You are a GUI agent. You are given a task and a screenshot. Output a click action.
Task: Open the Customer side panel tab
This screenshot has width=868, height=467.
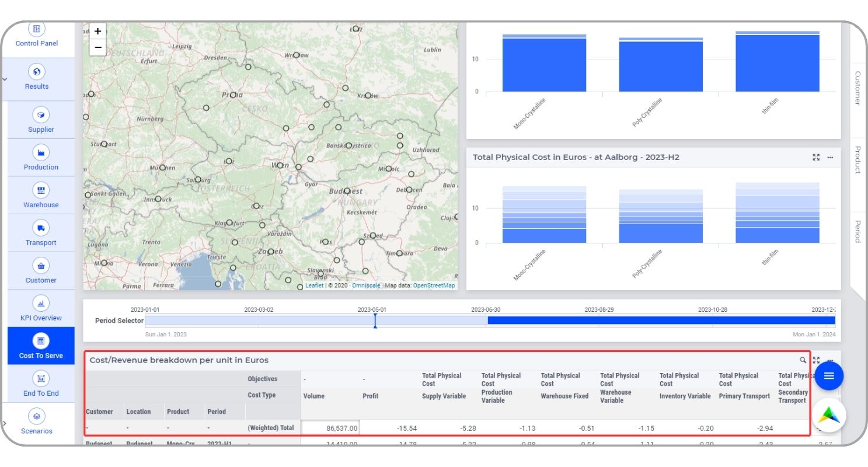point(857,88)
